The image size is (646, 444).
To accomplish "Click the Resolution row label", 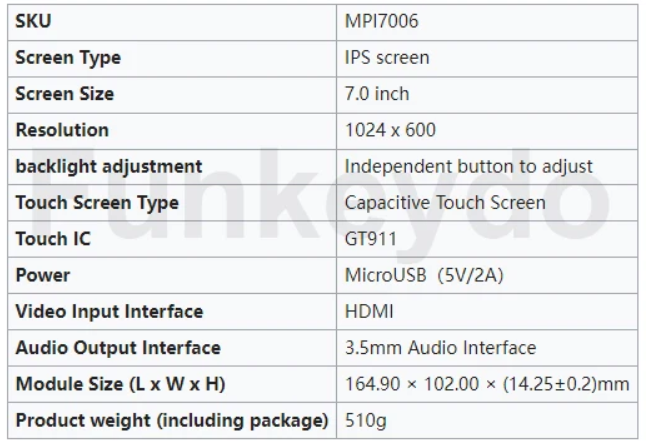I will click(x=62, y=130).
